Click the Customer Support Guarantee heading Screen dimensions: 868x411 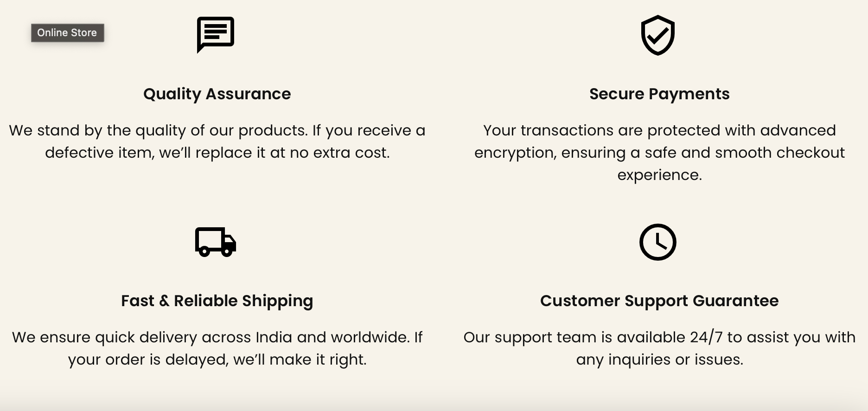point(659,301)
